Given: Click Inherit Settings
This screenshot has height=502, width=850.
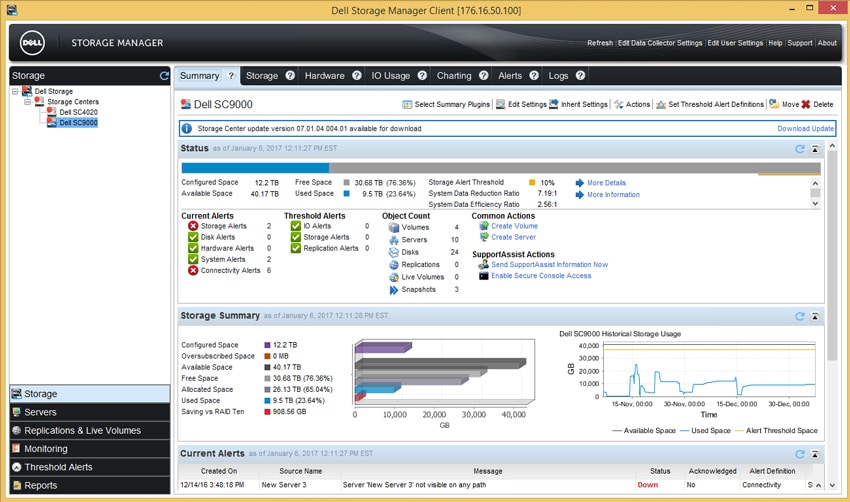Looking at the screenshot, I should coord(578,104).
